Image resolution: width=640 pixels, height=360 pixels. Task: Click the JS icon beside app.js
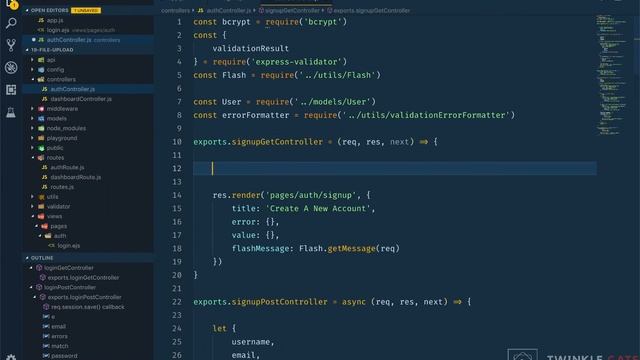pyautogui.click(x=41, y=20)
